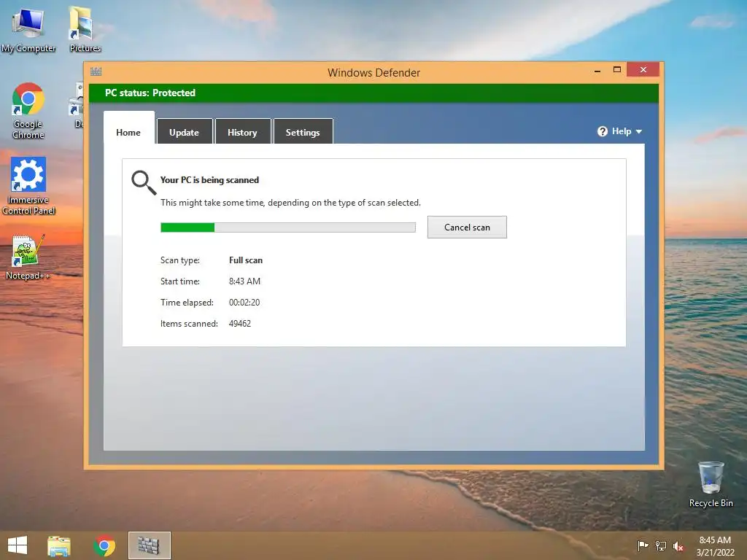The width and height of the screenshot is (747, 560).
Task: Maximize the Windows Defender window
Action: pyautogui.click(x=617, y=69)
